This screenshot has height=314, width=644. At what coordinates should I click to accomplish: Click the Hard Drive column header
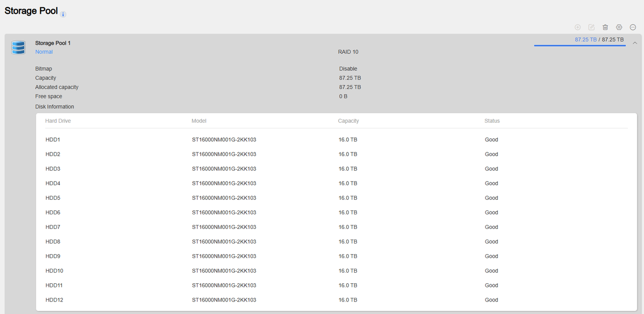coord(58,121)
